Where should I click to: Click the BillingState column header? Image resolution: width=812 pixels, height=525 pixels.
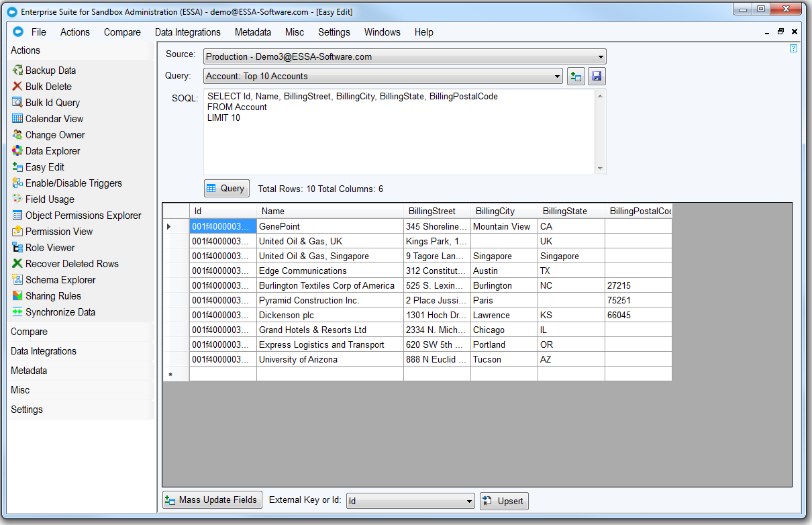571,211
